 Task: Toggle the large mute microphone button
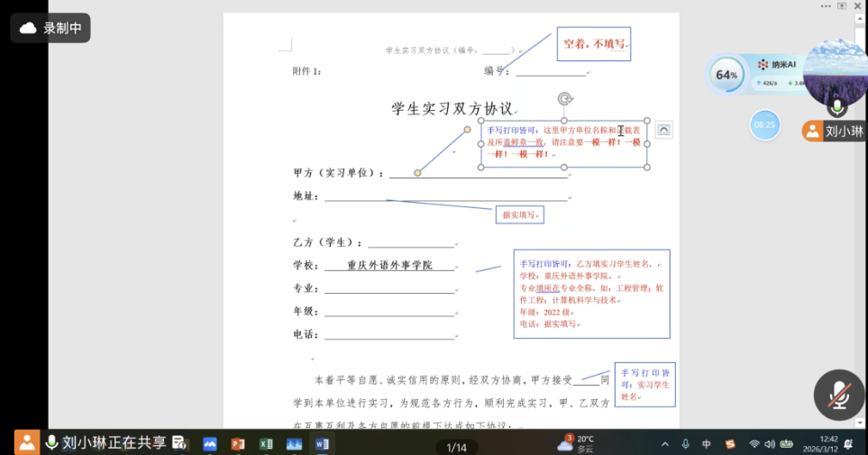pyautogui.click(x=838, y=395)
